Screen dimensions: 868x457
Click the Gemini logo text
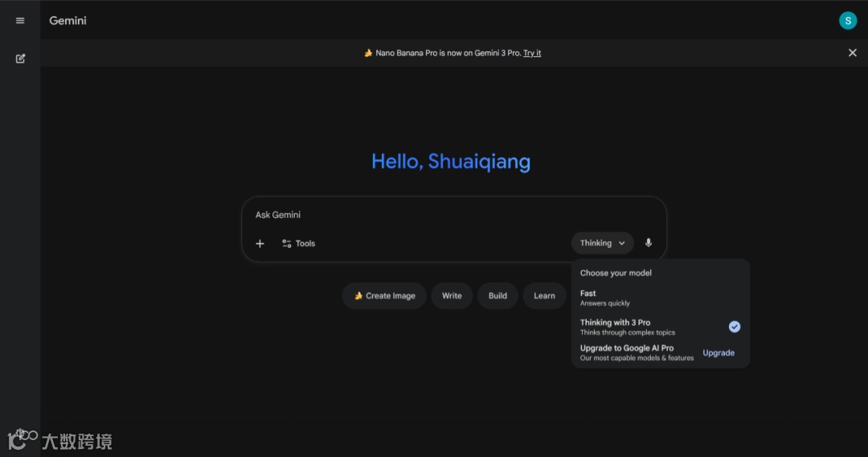pyautogui.click(x=68, y=20)
